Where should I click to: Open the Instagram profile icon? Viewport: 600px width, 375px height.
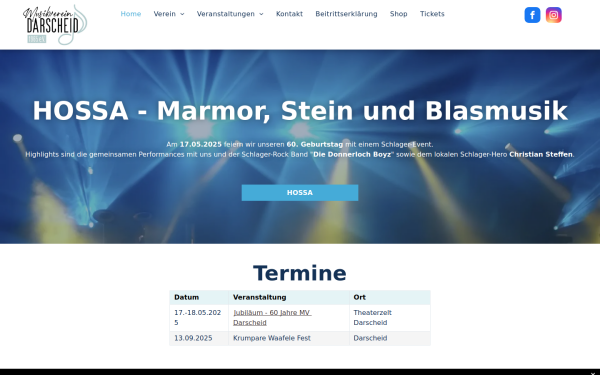pos(553,15)
